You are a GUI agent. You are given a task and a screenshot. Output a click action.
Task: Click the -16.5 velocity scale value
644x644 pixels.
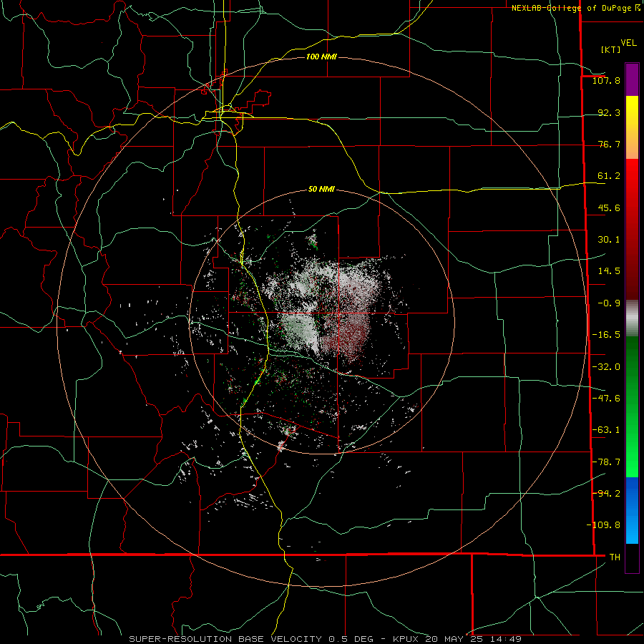point(606,335)
